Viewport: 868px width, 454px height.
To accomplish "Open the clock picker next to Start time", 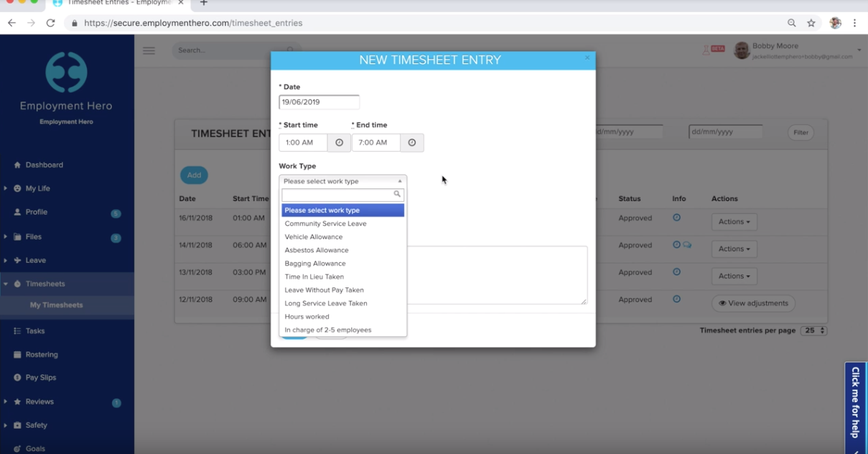I will click(x=338, y=142).
